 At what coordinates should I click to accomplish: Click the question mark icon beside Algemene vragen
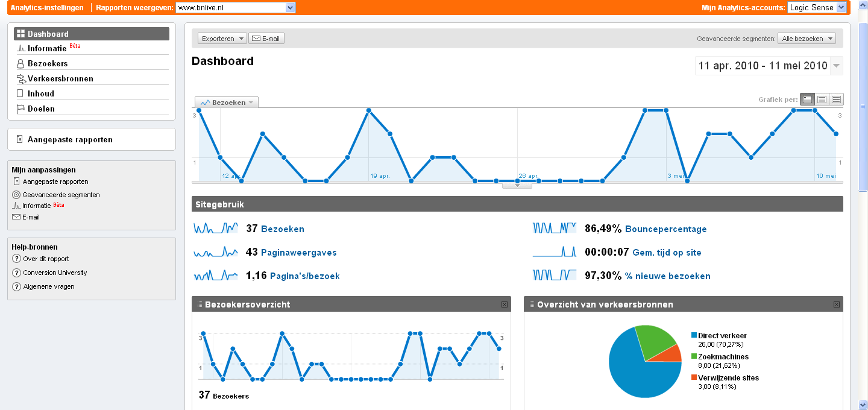tap(16, 286)
